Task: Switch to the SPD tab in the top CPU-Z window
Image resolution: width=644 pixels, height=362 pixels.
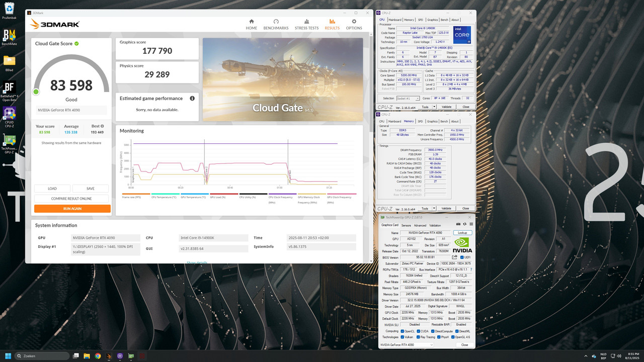Action: coord(420,20)
